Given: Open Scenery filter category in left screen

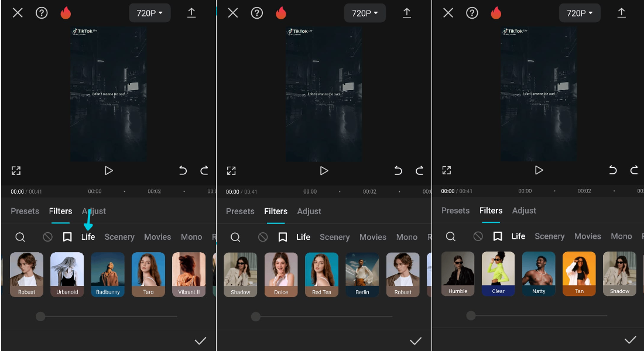Looking at the screenshot, I should coord(119,237).
